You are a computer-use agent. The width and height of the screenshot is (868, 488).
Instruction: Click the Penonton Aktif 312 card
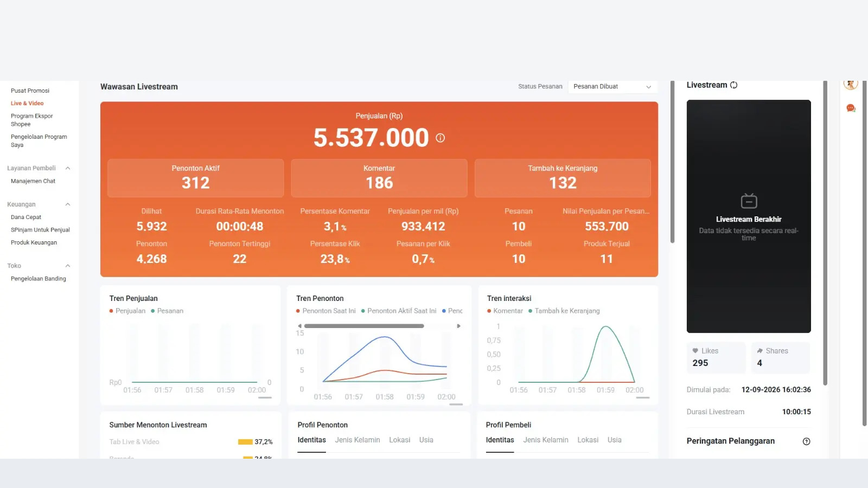pos(195,178)
